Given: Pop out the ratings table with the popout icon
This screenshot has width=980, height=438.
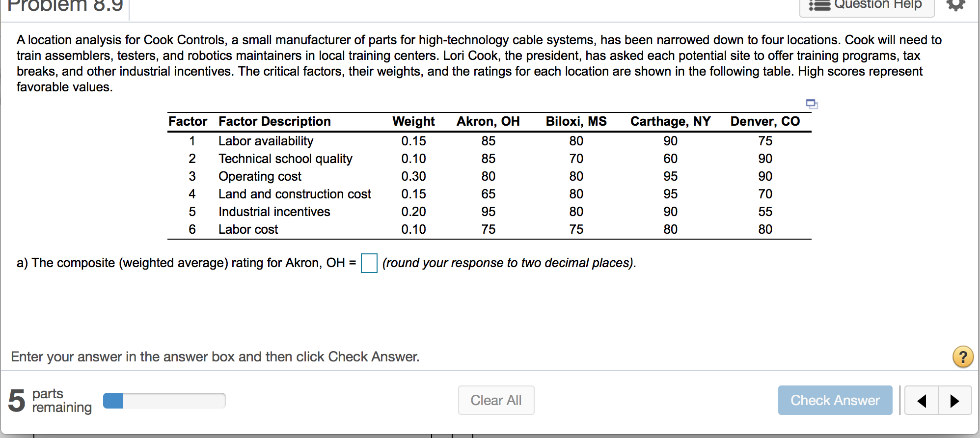Looking at the screenshot, I should point(811,104).
